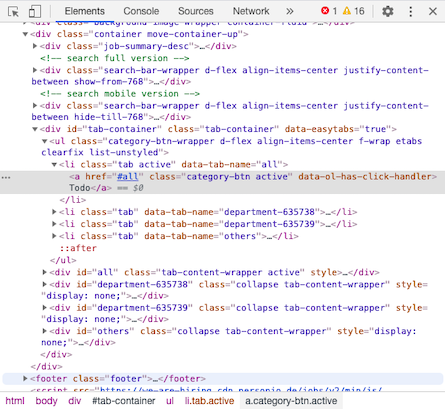
Task: Collapse the li tab active node
Action: click(54, 164)
